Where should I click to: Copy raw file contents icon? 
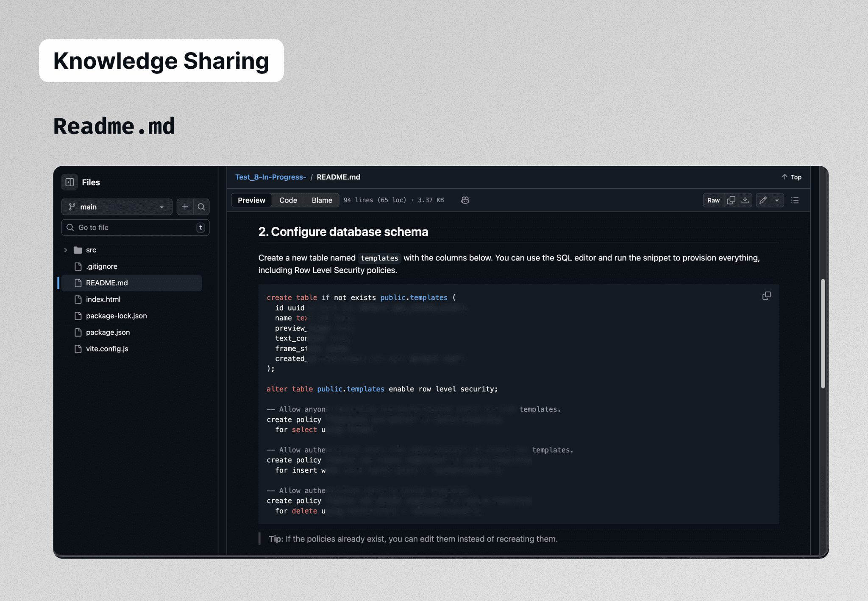tap(731, 200)
